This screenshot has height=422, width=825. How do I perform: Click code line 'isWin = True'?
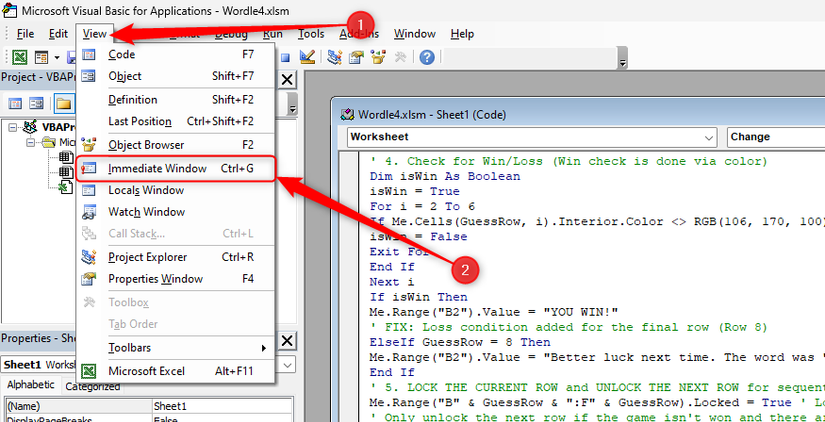415,191
